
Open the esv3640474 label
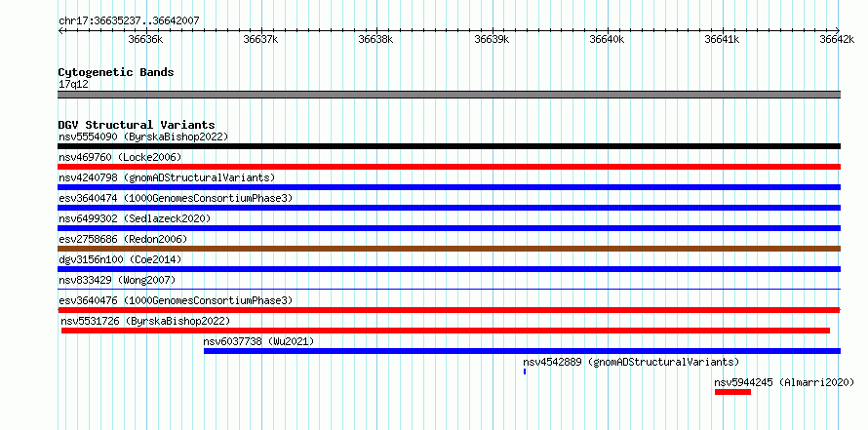(176, 198)
